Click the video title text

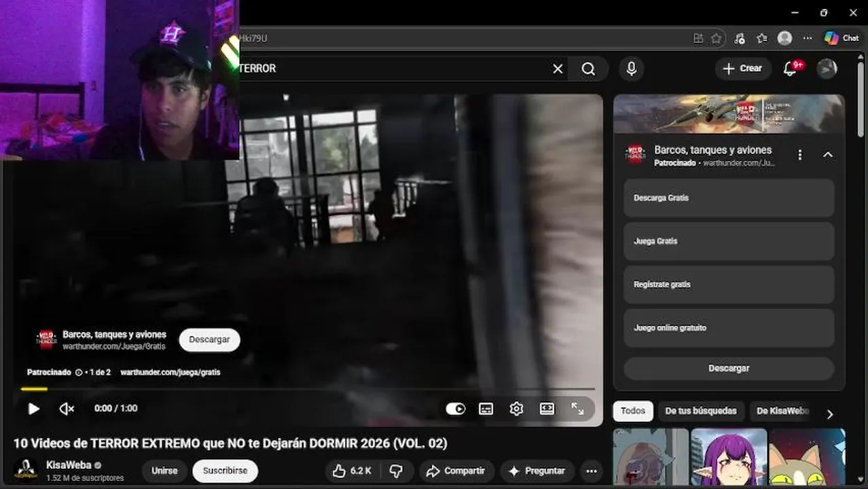[x=230, y=443]
